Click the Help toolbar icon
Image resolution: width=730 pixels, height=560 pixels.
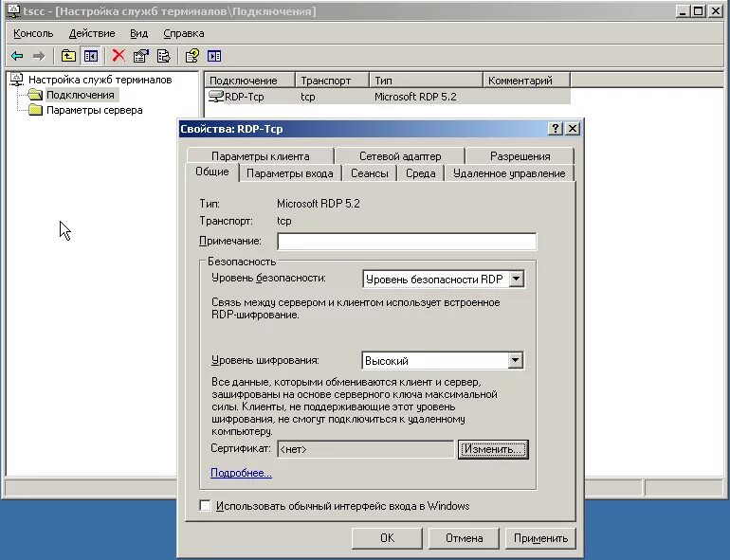click(192, 56)
